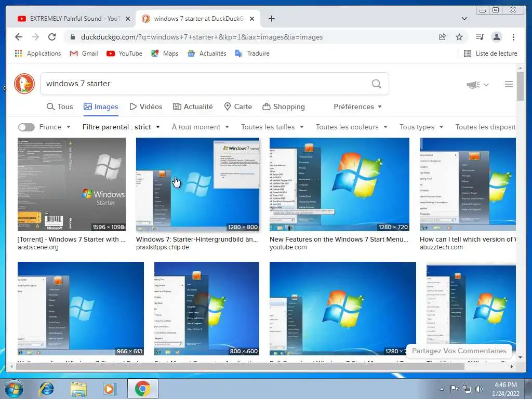Launch Internet Explorer from taskbar
The width and height of the screenshot is (532, 399).
pos(46,389)
